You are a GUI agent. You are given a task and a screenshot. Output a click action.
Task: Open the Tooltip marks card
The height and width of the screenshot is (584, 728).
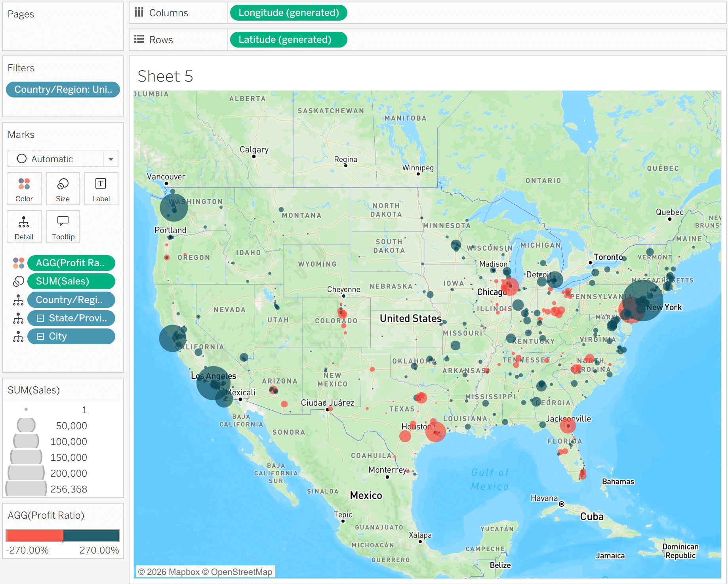[63, 227]
